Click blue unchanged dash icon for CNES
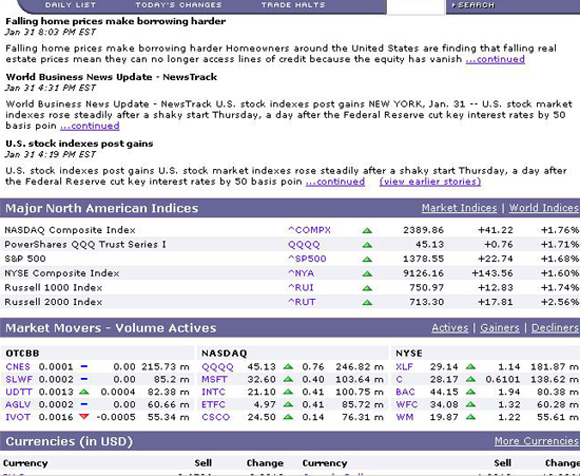 pyautogui.click(x=84, y=367)
